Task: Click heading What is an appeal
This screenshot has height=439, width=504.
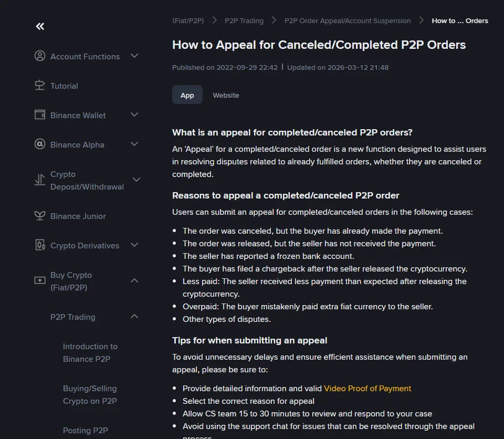Action: [x=292, y=132]
